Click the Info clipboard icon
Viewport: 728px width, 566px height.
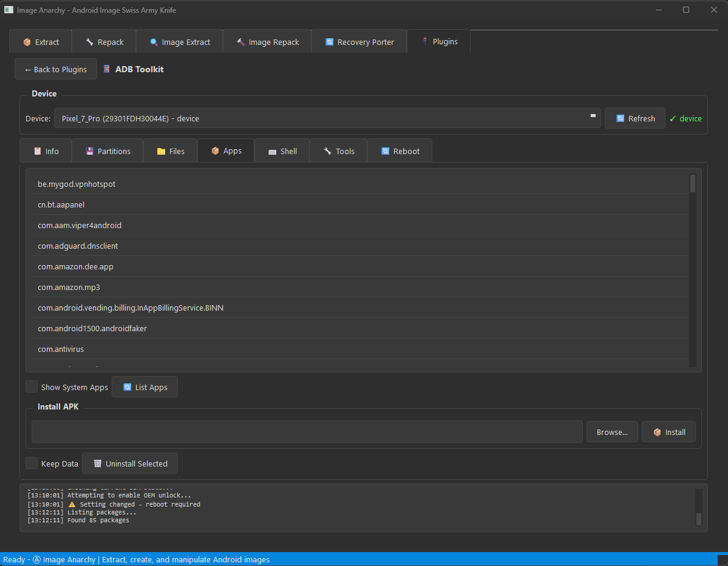38,151
